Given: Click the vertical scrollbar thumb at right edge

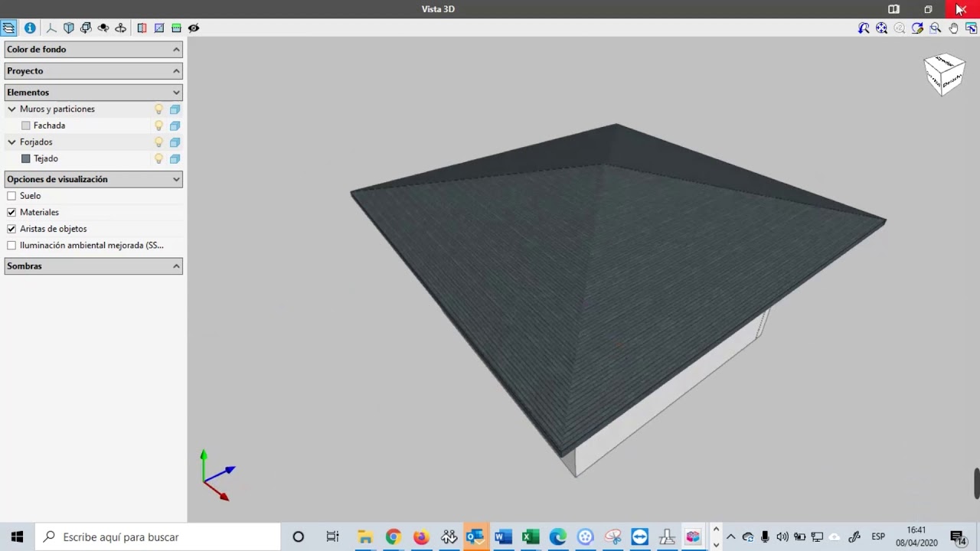Looking at the screenshot, I should (976, 483).
